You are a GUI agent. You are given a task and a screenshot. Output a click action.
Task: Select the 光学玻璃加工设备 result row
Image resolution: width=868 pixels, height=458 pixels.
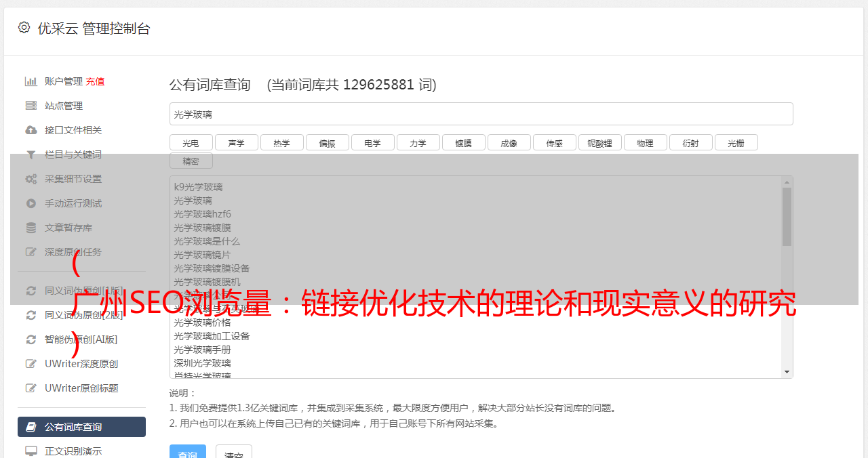(x=212, y=336)
